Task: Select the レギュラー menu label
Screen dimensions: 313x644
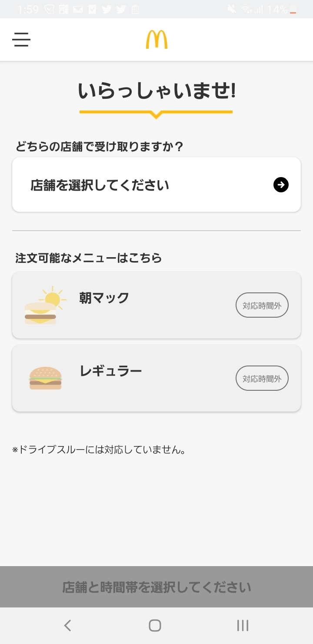Action: pyautogui.click(x=111, y=371)
